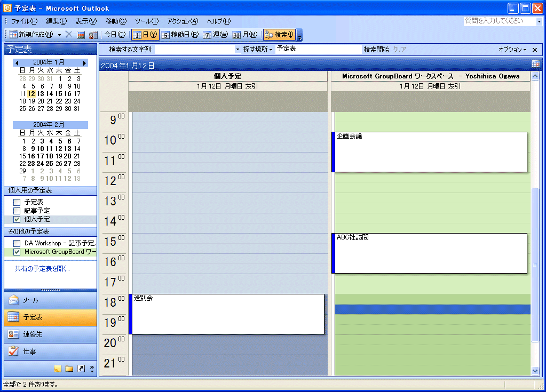Click the 月 month view button
The image size is (546, 392).
245,35
